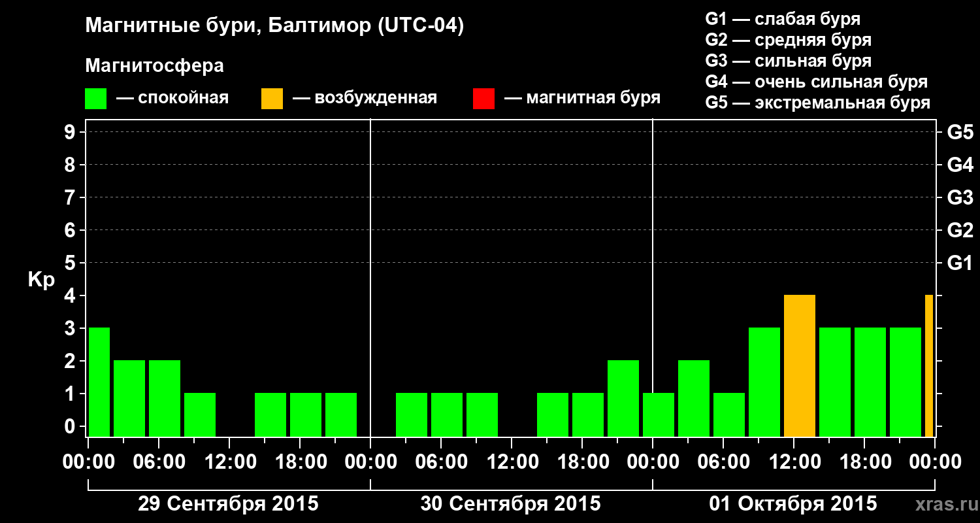Click '18:00' tick label above 01 Октября
This screenshot has width=980, height=523.
click(864, 462)
